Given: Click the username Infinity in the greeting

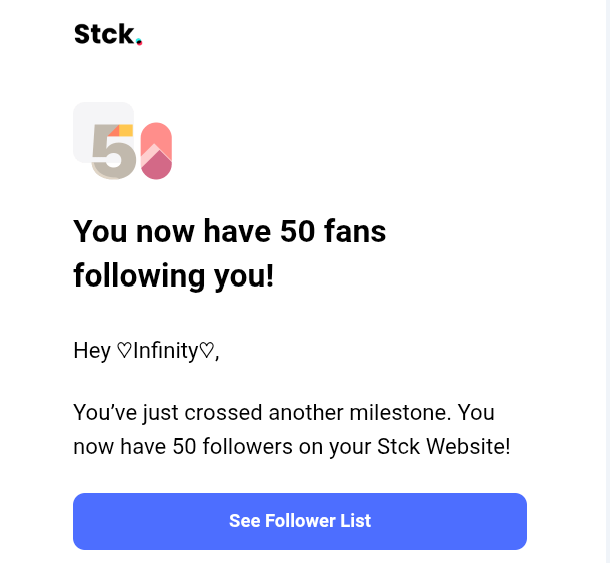Looking at the screenshot, I should pyautogui.click(x=165, y=351).
